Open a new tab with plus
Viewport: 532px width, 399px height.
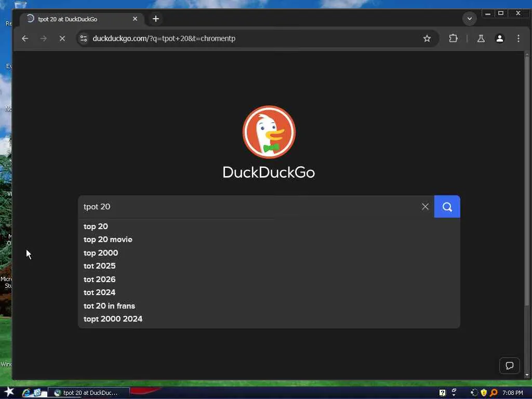tap(156, 19)
